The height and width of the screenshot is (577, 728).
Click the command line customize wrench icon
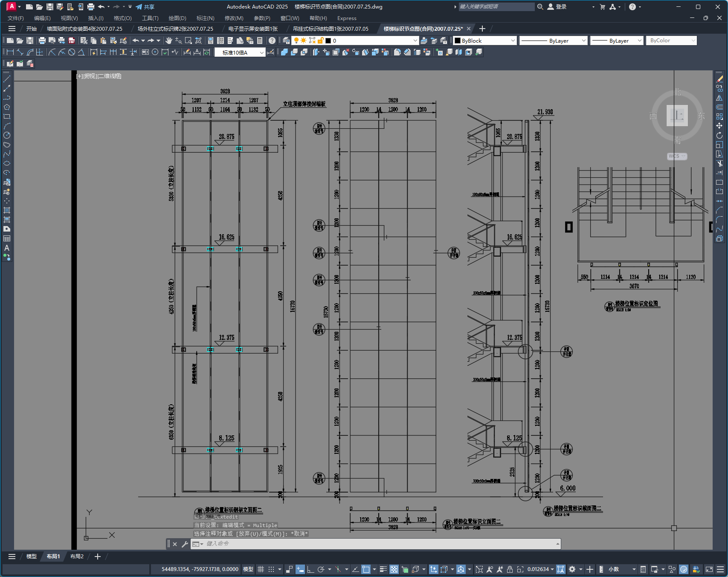[185, 544]
